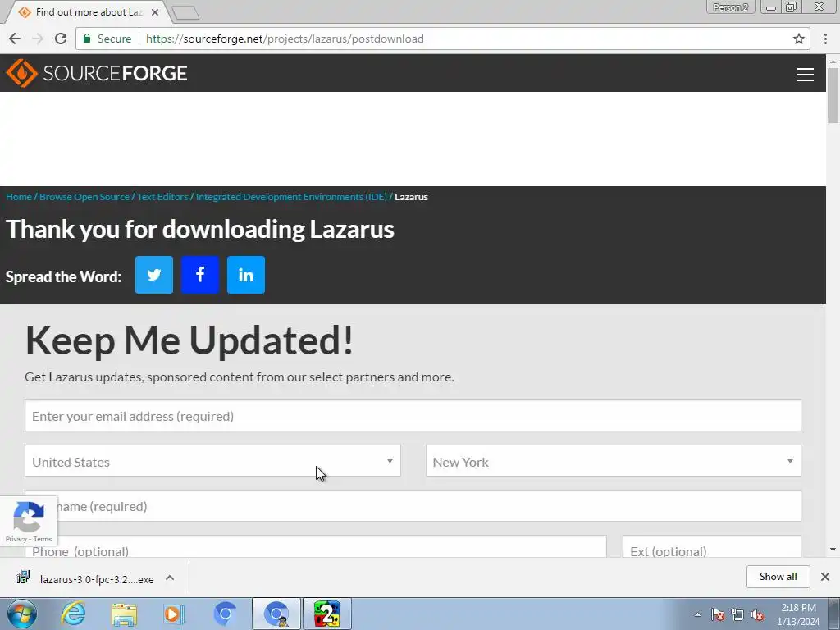Click the Lazarus breadcrumb text
Screen dimensions: 840x630
[412, 197]
